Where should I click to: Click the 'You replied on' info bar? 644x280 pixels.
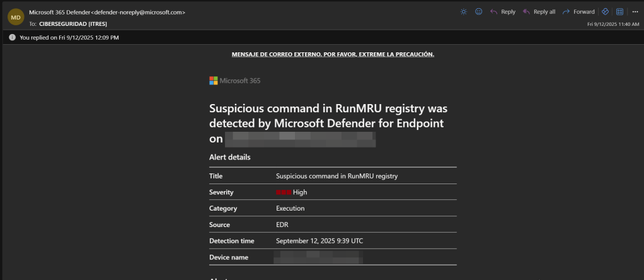[x=69, y=37]
